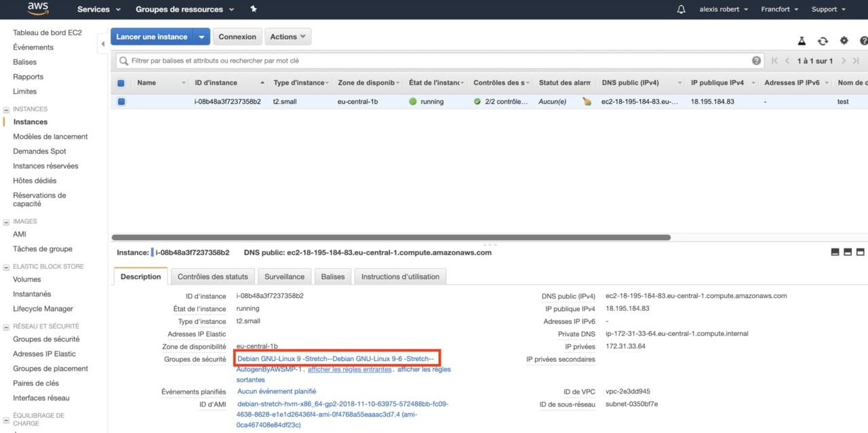Sort by ID d'instance column

point(216,83)
